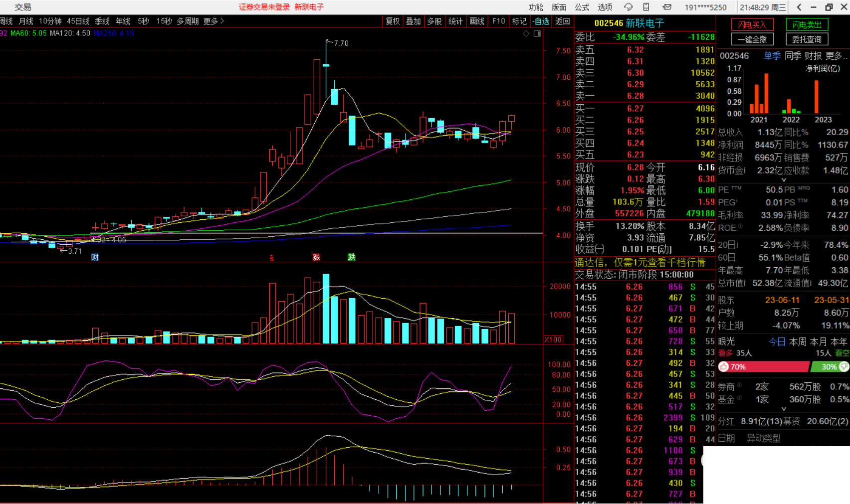Viewport: 850px width, 504px height.
Task: Click the thumbs-up bullish vote icon
Action: [x=724, y=366]
